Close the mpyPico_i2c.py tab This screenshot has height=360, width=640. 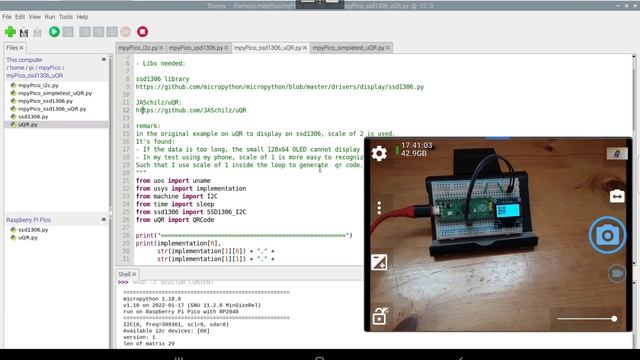161,48
